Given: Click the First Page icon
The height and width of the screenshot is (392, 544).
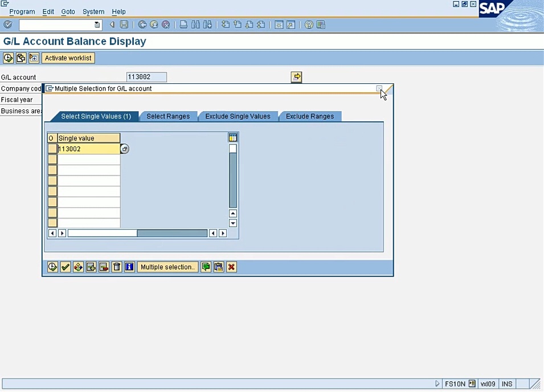Looking at the screenshot, I should pyautogui.click(x=226, y=24).
